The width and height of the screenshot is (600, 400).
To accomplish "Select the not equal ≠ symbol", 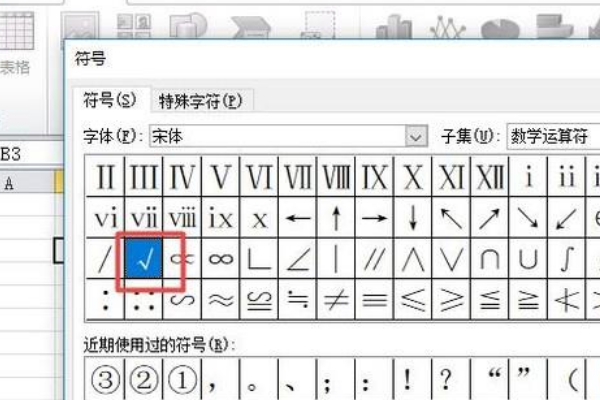I will tap(336, 299).
